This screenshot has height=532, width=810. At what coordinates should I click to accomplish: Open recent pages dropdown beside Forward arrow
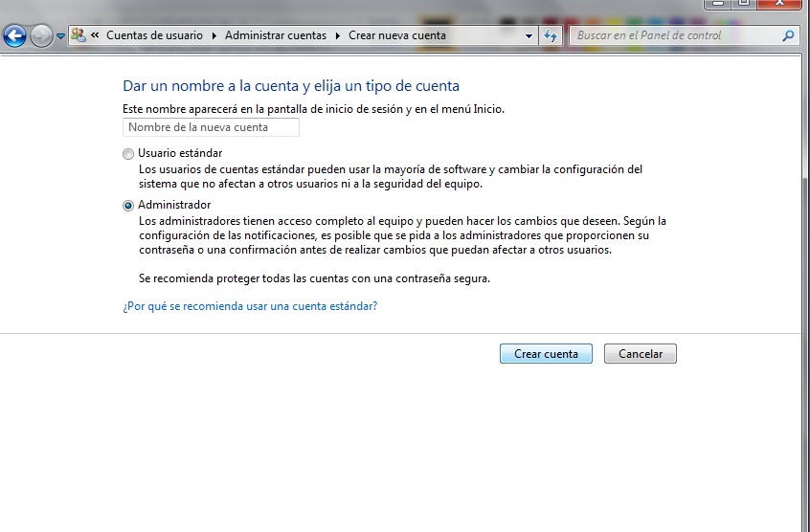60,36
